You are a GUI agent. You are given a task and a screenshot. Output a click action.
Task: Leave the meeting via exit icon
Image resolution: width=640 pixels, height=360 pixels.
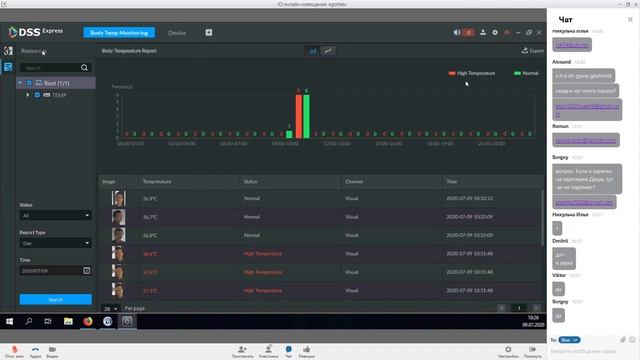(x=533, y=351)
